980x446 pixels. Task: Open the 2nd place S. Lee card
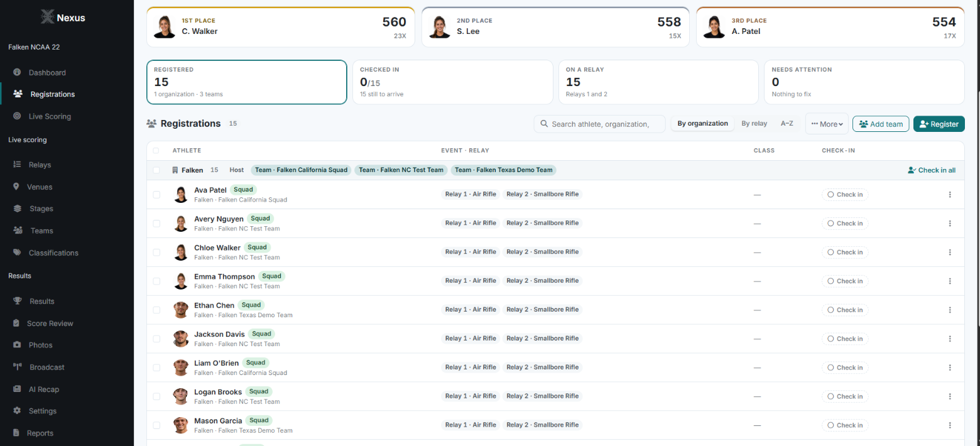click(555, 27)
